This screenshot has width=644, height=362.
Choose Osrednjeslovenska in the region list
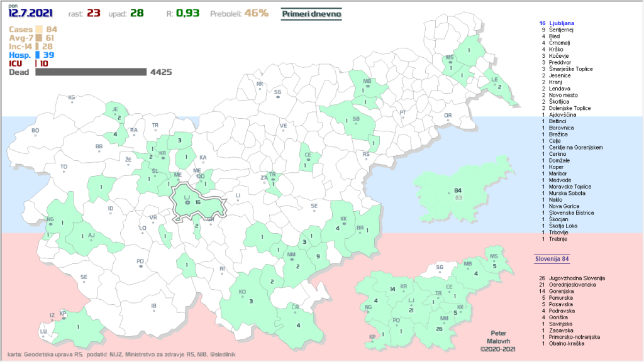coord(571,284)
